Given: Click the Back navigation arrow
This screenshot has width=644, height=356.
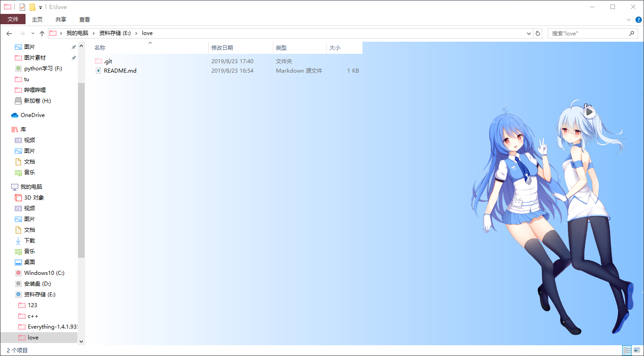Looking at the screenshot, I should tap(9, 34).
